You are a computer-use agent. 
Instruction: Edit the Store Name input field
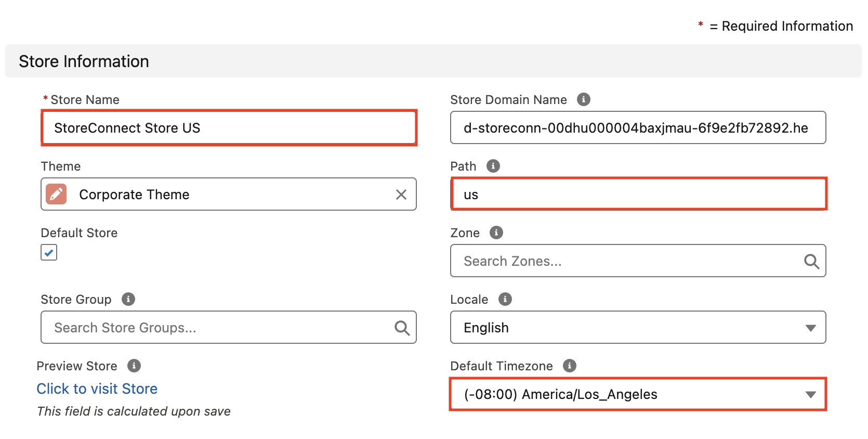pyautogui.click(x=229, y=127)
